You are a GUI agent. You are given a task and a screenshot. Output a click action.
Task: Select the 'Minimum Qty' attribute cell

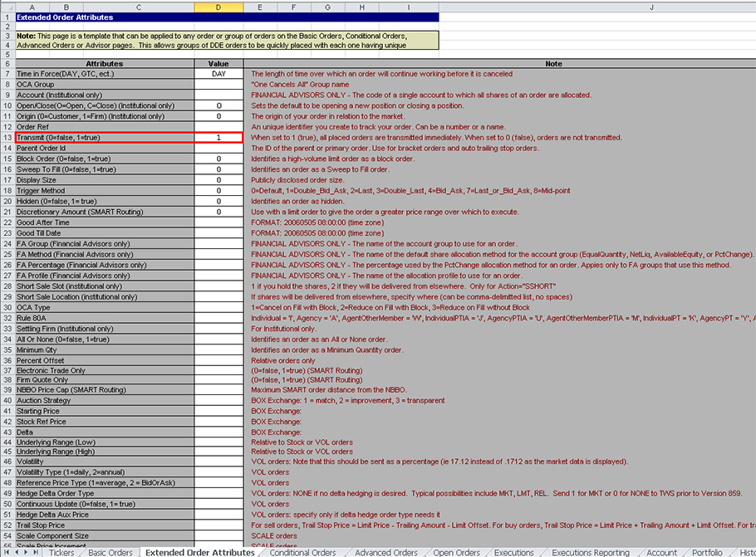point(105,349)
